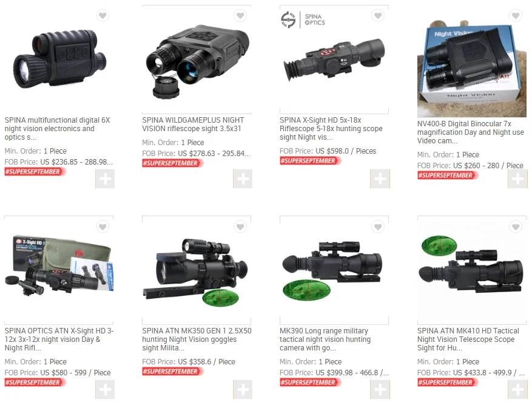Click plus button under WILDGAMEPLUS riflescope listing
532x402 pixels.
(243, 179)
